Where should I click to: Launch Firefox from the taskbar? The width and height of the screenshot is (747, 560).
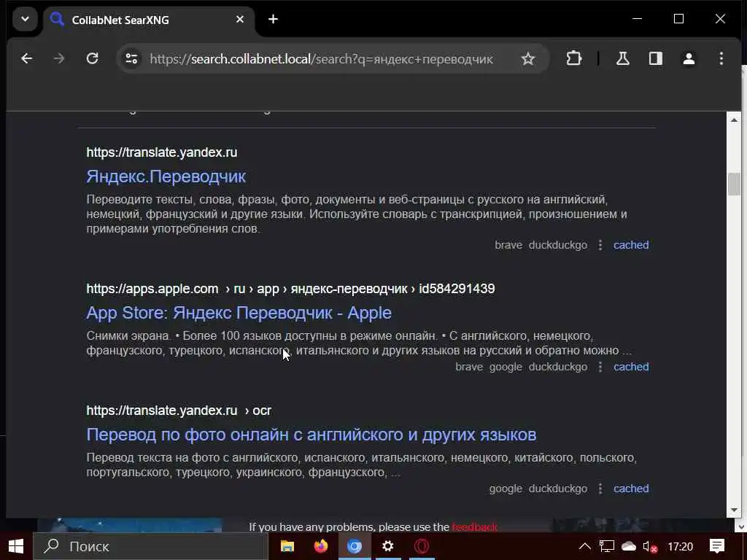321,546
